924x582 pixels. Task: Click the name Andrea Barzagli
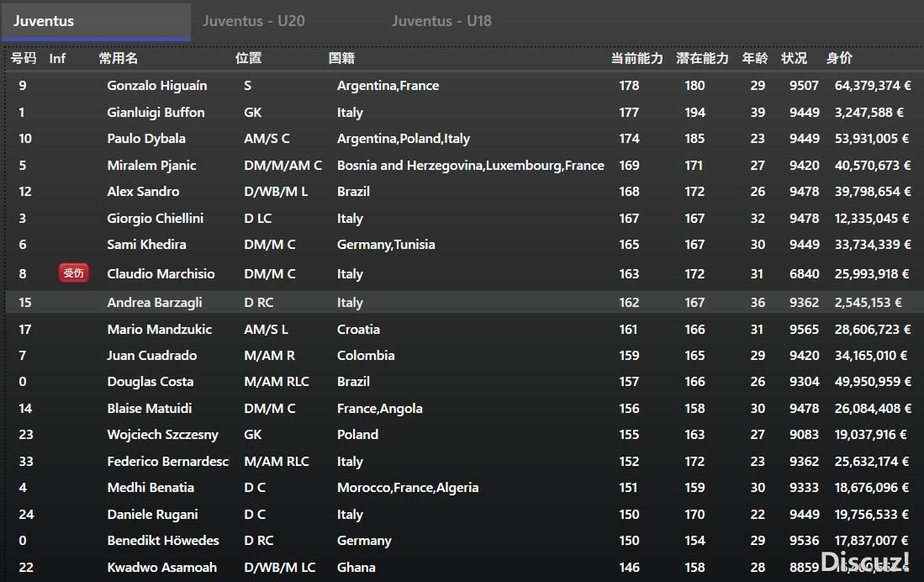coord(155,303)
